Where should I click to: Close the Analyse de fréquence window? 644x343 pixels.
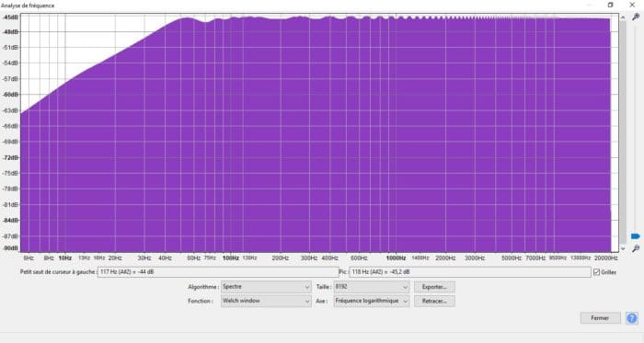click(632, 5)
